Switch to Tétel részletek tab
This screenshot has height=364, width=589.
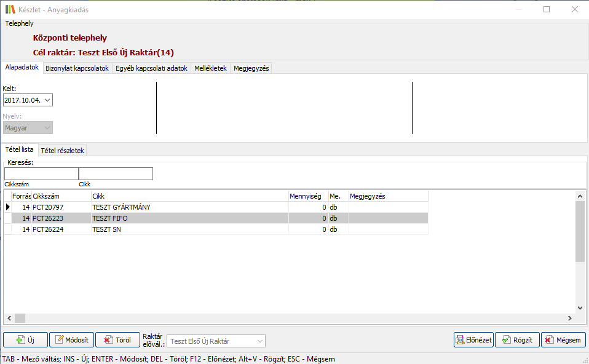pos(63,150)
